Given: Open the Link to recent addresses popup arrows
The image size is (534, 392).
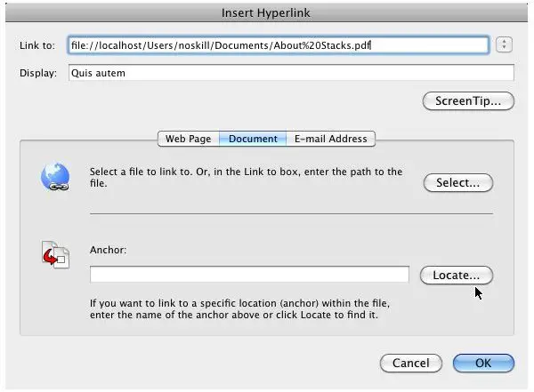Looking at the screenshot, I should [505, 44].
